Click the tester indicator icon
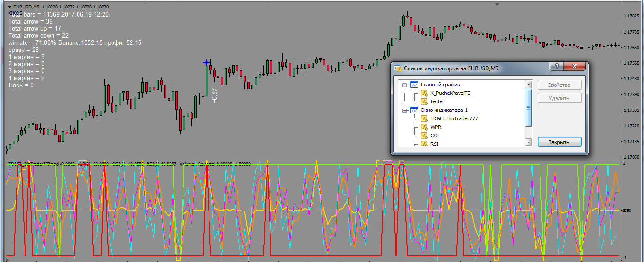The height and width of the screenshot is (262, 644). pyautogui.click(x=424, y=101)
